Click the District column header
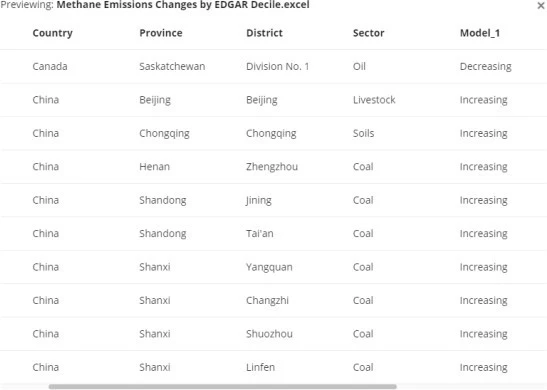Viewport: 547px width, 390px height. tap(264, 33)
